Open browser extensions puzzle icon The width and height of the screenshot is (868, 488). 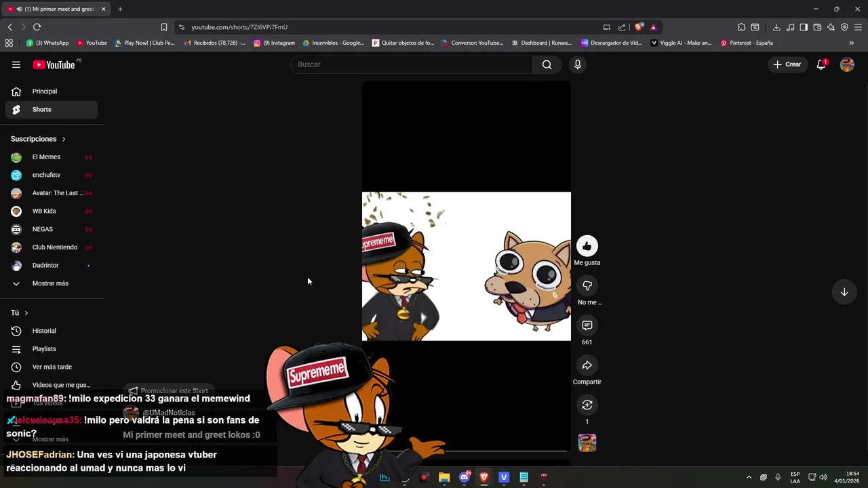(x=741, y=27)
